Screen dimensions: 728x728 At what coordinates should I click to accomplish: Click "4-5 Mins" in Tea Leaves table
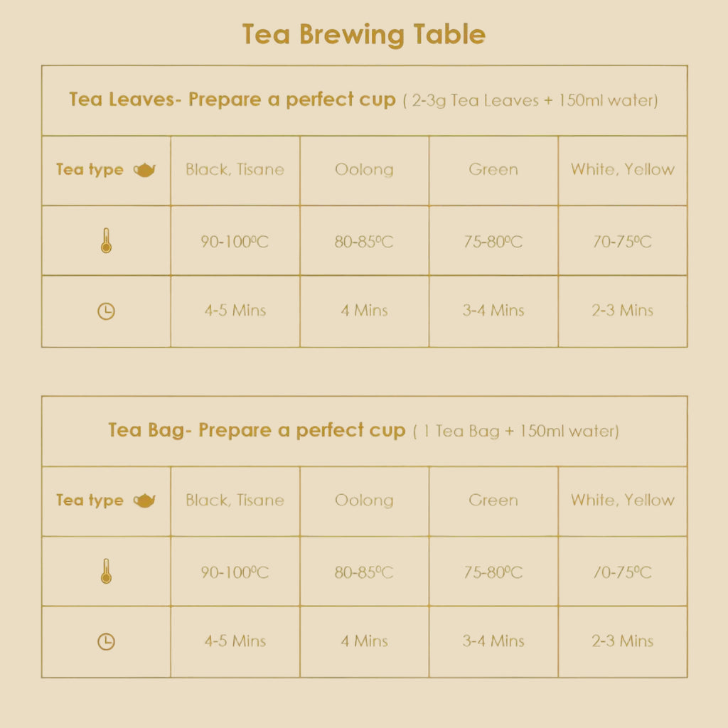point(235,311)
